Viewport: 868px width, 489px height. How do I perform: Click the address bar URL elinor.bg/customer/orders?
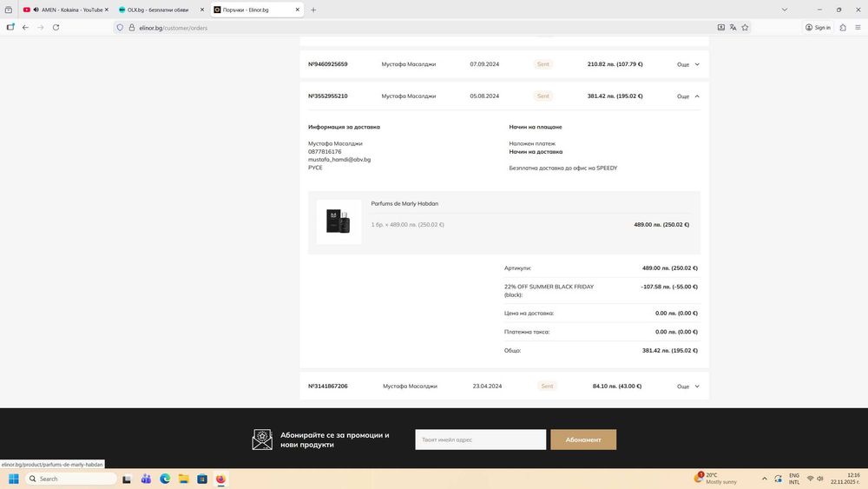pos(174,28)
